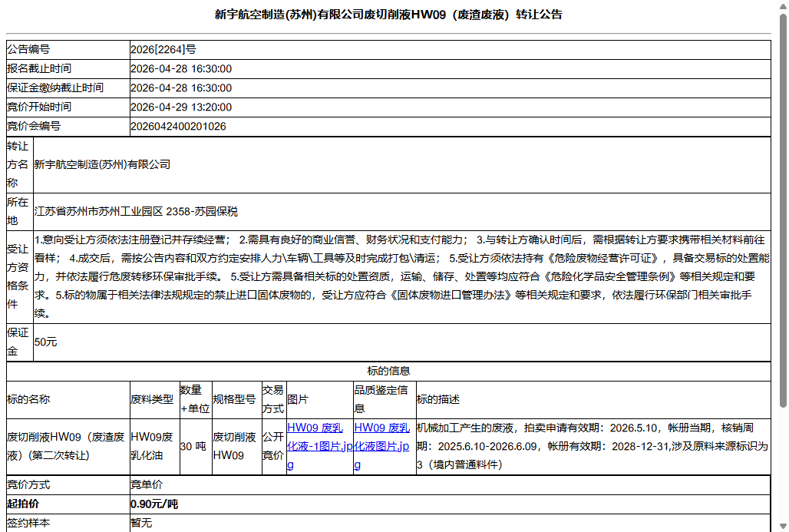Click the 竞价会编号 label

[34, 127]
